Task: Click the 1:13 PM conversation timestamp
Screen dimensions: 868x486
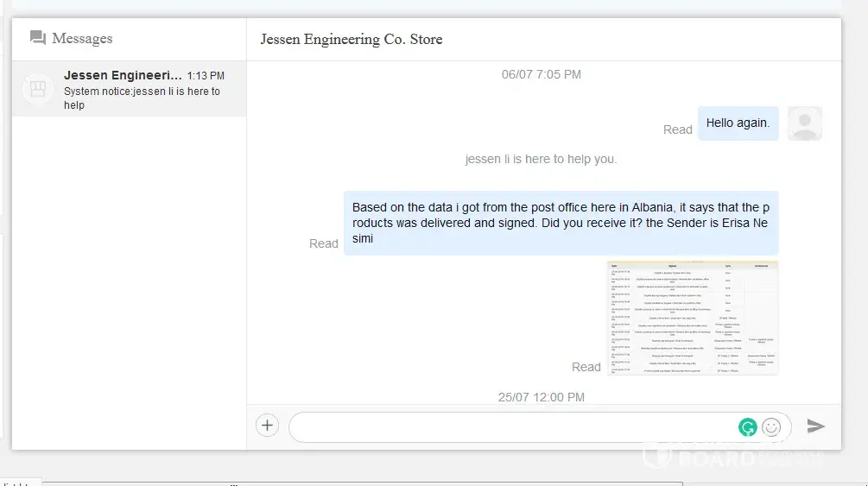Action: point(206,76)
